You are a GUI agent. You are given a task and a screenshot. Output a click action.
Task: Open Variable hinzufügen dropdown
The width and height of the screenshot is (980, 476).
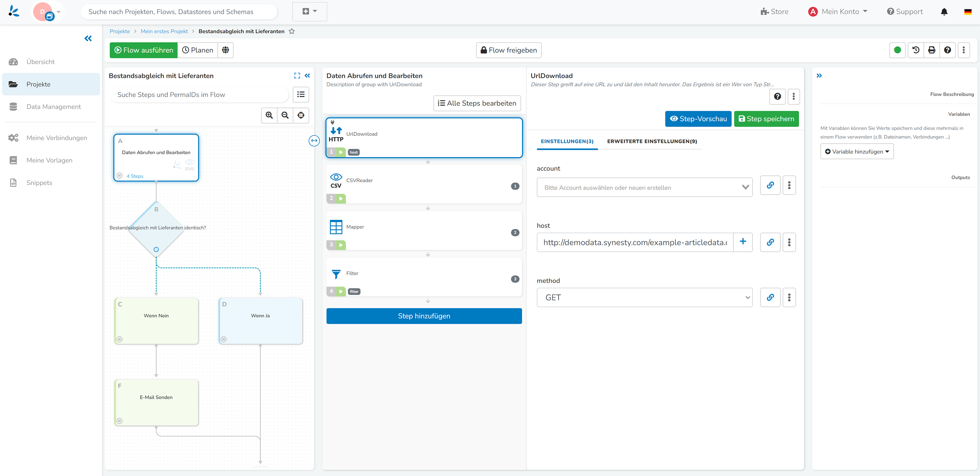(857, 151)
